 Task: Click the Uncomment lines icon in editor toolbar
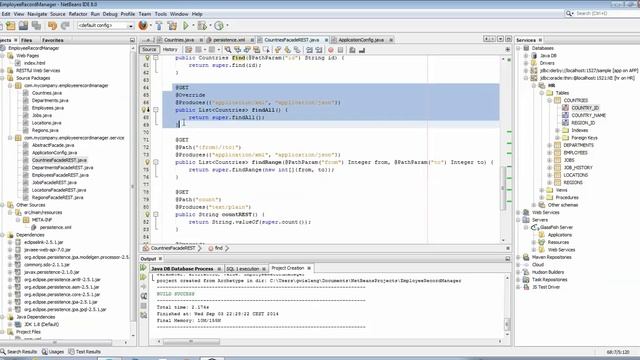[x=362, y=50]
